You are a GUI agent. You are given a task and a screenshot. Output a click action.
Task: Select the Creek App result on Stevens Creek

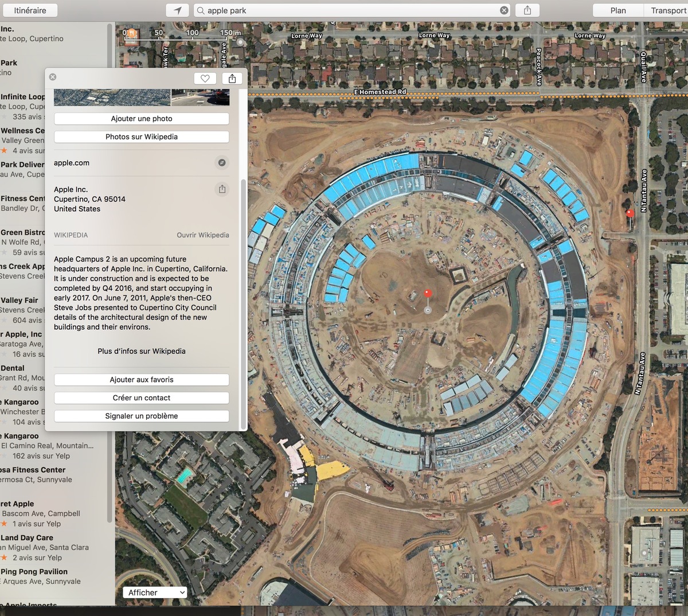pyautogui.click(x=23, y=271)
